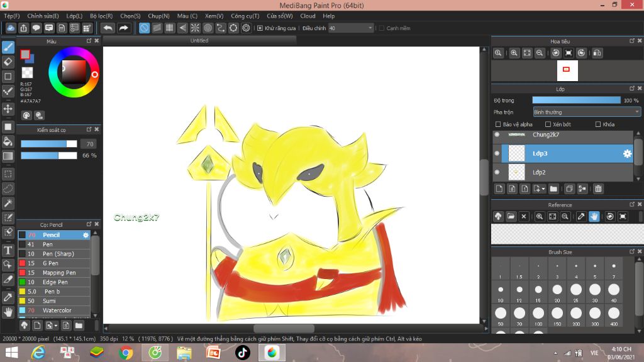Viewport: 644px width, 362px height.
Task: Select the Gradient tool
Action: coord(8,156)
